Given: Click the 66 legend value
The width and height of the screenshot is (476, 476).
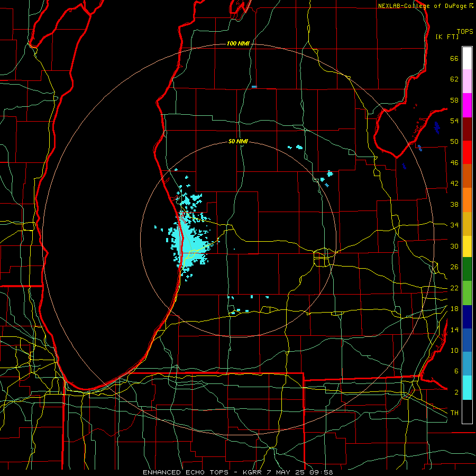Looking at the screenshot, I should click(454, 58).
